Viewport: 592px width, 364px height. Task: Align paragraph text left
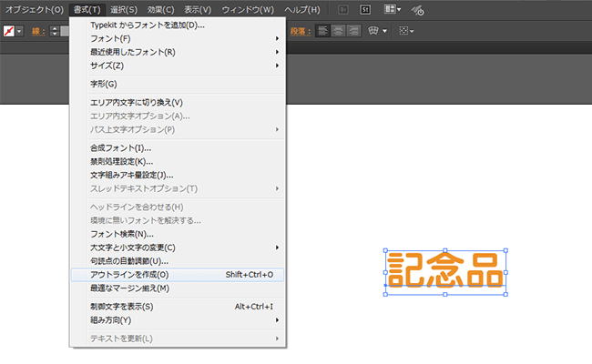pyautogui.click(x=322, y=31)
